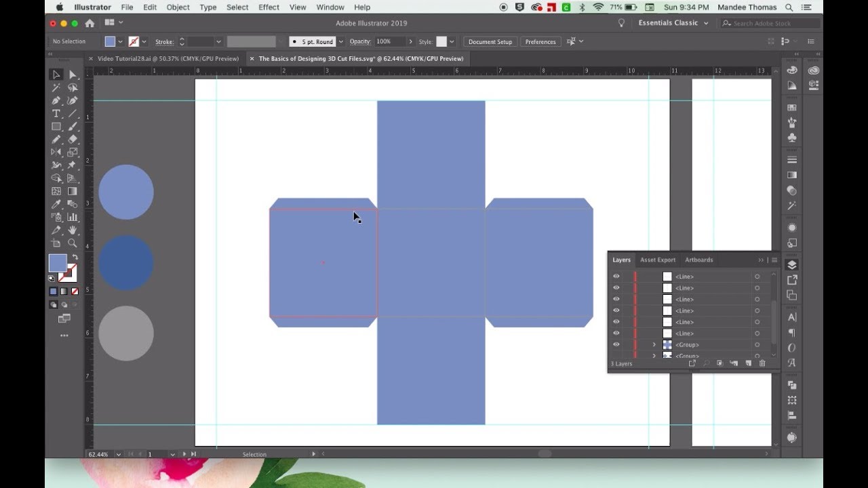Open stroke weight dropdown
The image size is (868, 488).
(x=218, y=41)
